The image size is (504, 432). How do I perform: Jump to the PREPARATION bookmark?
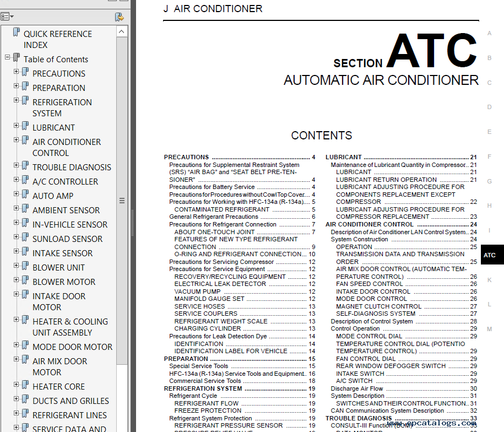[59, 88]
